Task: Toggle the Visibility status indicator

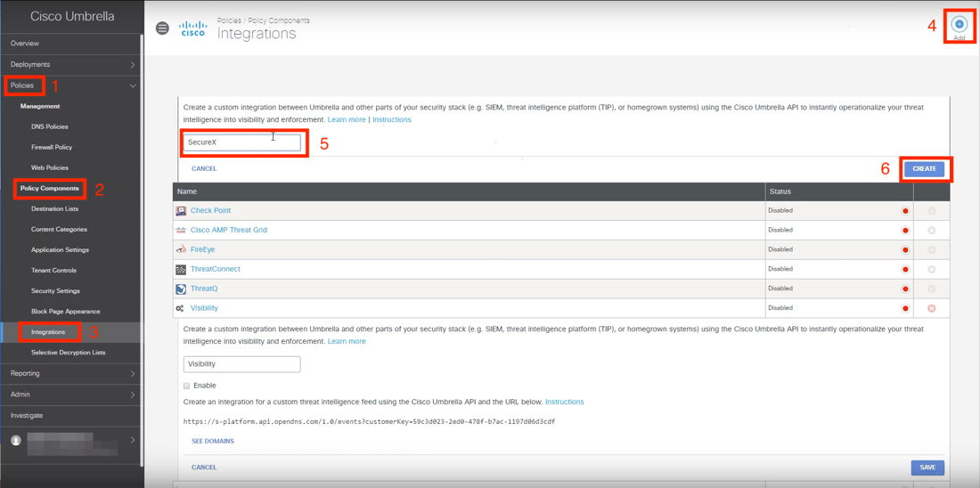Action: pos(904,308)
